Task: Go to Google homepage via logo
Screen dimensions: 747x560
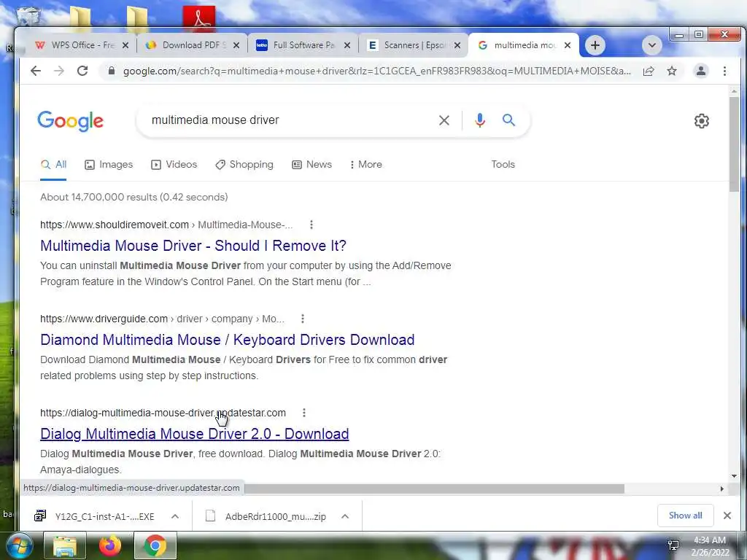Action: [71, 121]
